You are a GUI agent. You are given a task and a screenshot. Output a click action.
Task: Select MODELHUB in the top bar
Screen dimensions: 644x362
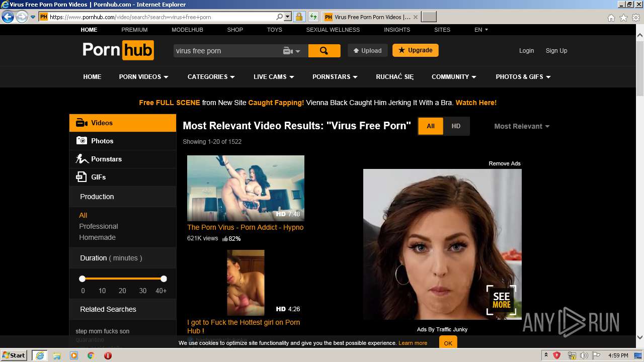point(187,30)
